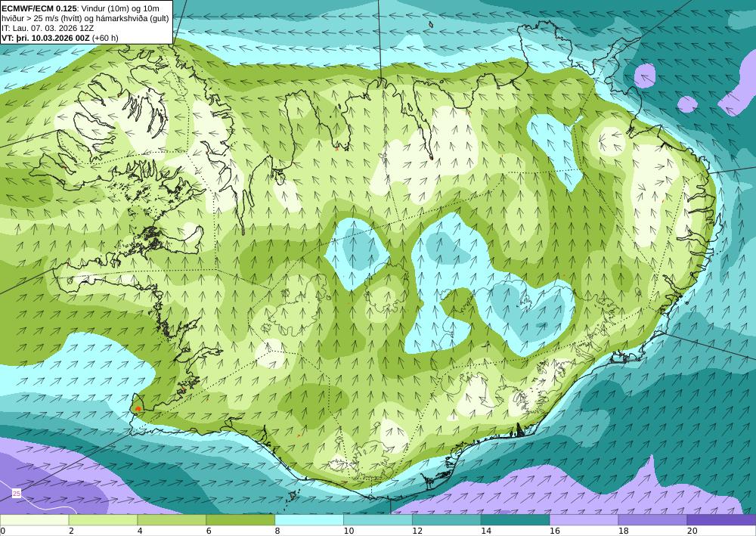The height and width of the screenshot is (536, 756).
Task: Click the legend scale label '12'
Action: click(x=417, y=531)
